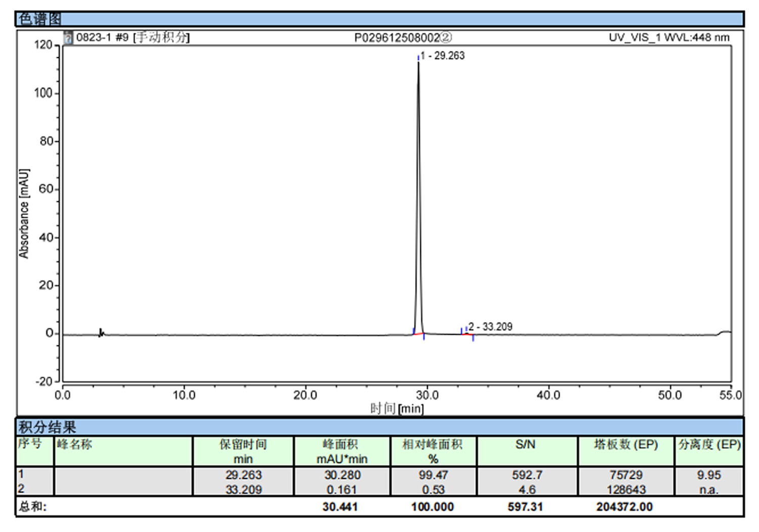Select the 积分结果 panel header

coord(47,427)
